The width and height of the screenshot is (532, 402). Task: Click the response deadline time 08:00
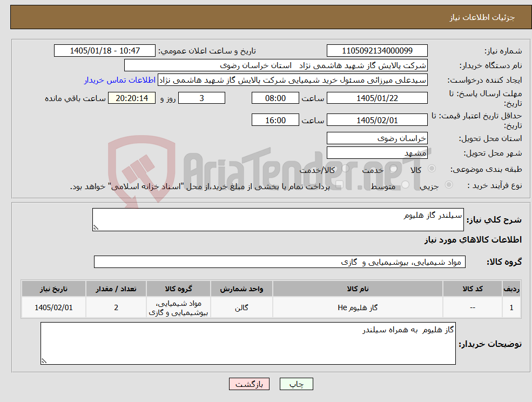click(x=275, y=98)
